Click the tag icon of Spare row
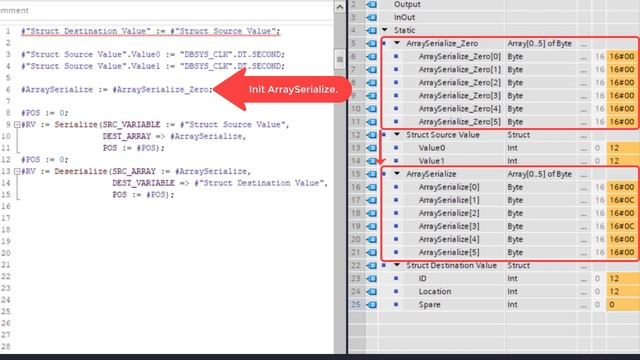The image size is (640, 360). click(371, 305)
